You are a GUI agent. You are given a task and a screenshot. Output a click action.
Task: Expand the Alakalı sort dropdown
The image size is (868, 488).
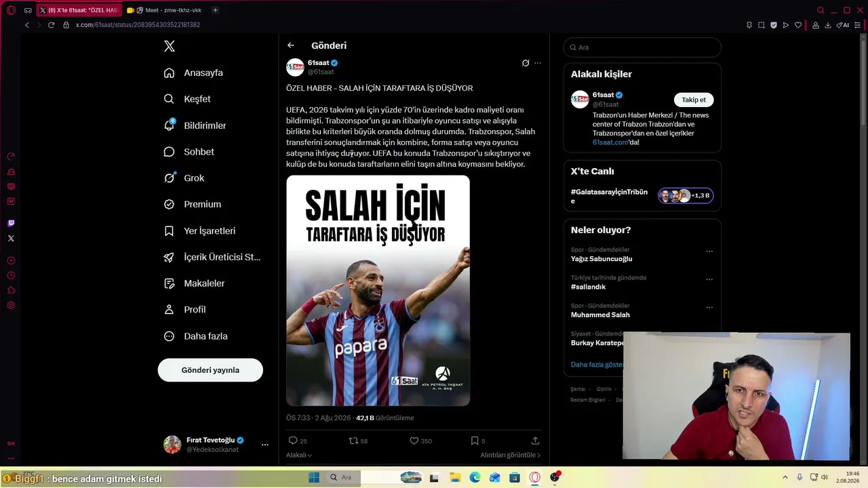(299, 455)
